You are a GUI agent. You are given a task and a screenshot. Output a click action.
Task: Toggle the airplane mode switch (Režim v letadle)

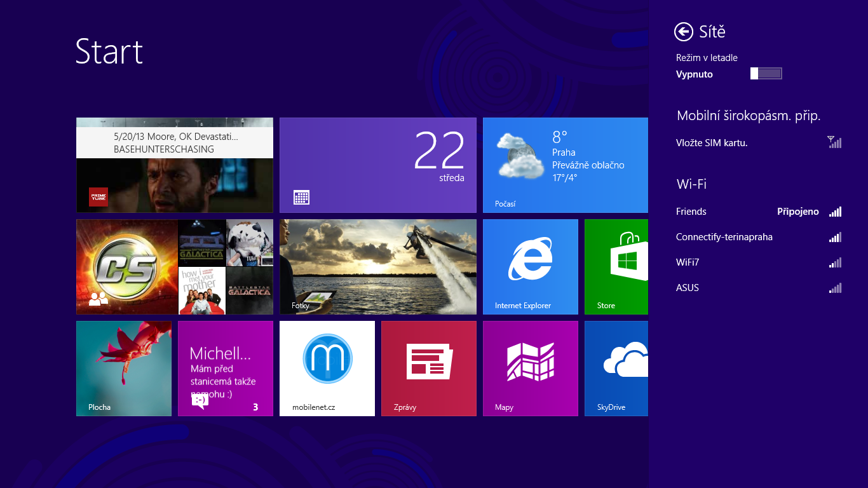[766, 74]
